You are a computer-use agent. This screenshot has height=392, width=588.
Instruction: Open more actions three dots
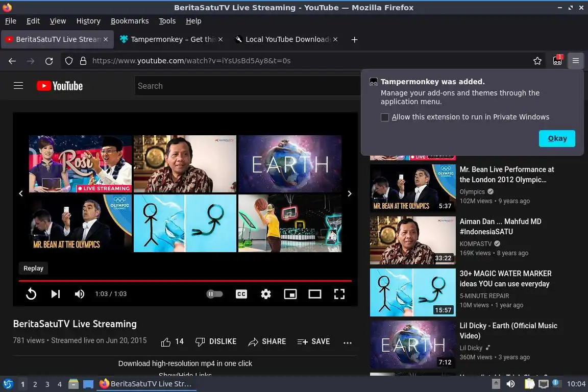click(x=348, y=342)
